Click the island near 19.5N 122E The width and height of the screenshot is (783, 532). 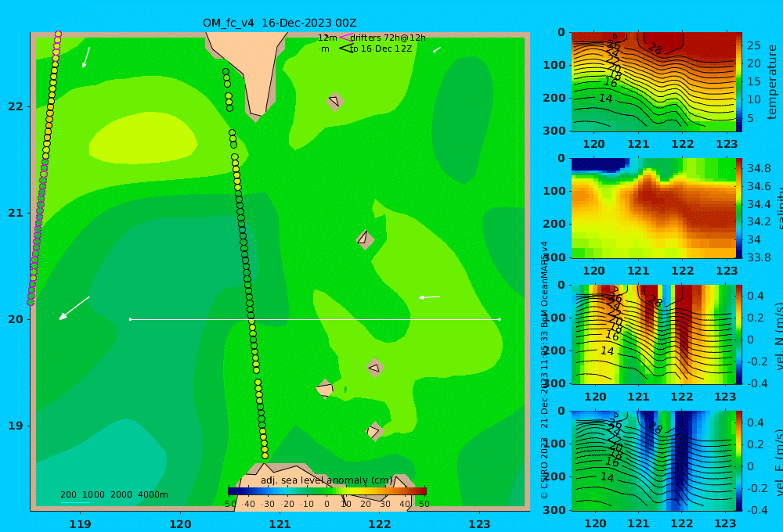tap(375, 368)
